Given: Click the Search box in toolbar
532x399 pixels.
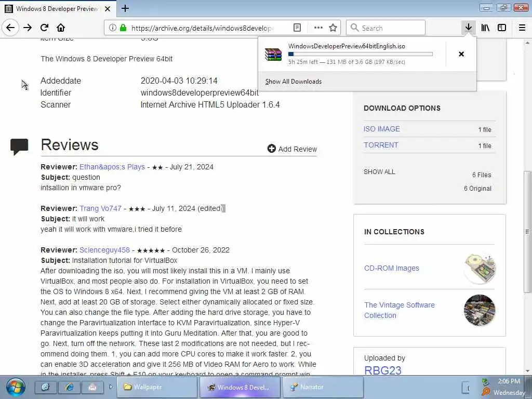Looking at the screenshot, I should (x=385, y=28).
